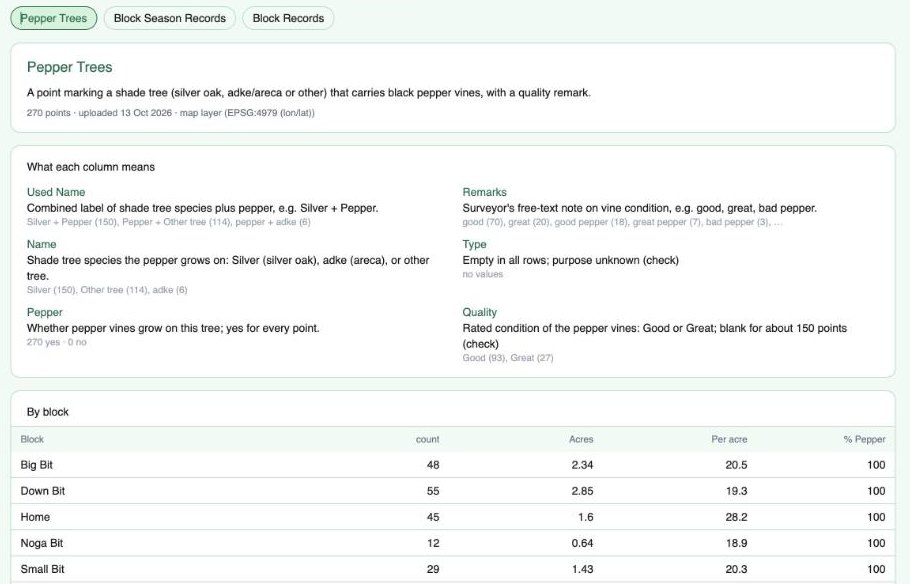Screen dimensions: 910x584
Task: Click the 'What each column means' heading
Action: 91,167
